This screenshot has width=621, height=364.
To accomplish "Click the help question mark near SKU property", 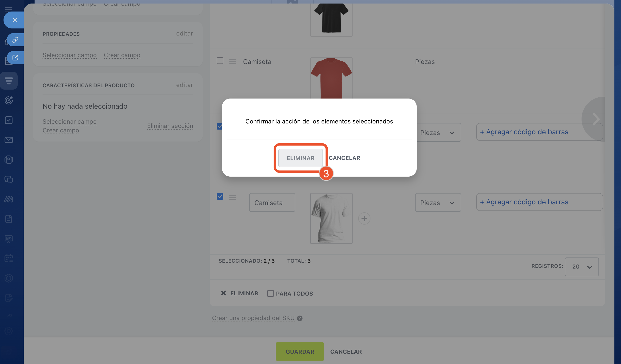I will click(300, 318).
